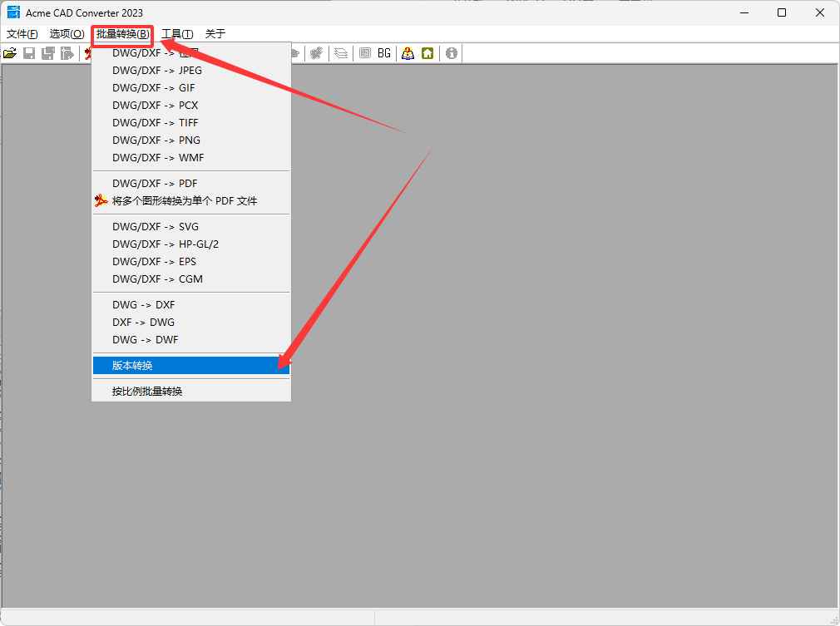Click the Open file folder icon
Screen dimensions: 840x626
coord(10,53)
